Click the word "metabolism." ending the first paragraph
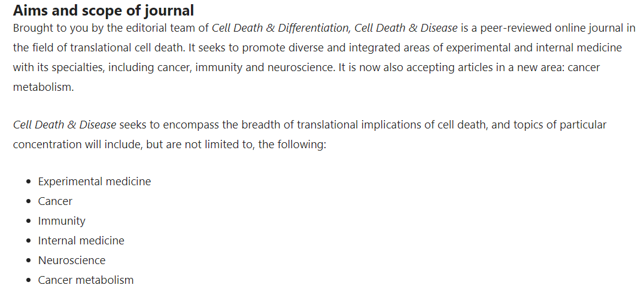644x291 pixels. tap(44, 87)
